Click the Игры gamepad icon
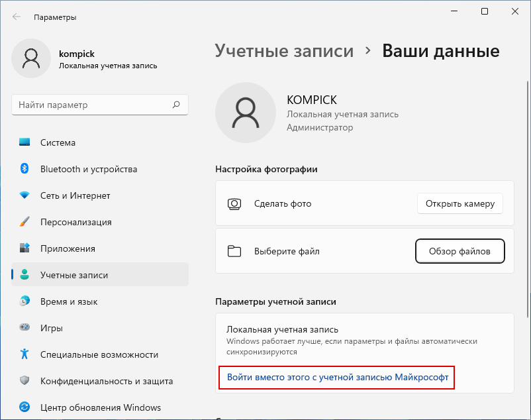This screenshot has height=420, width=531. point(24,327)
